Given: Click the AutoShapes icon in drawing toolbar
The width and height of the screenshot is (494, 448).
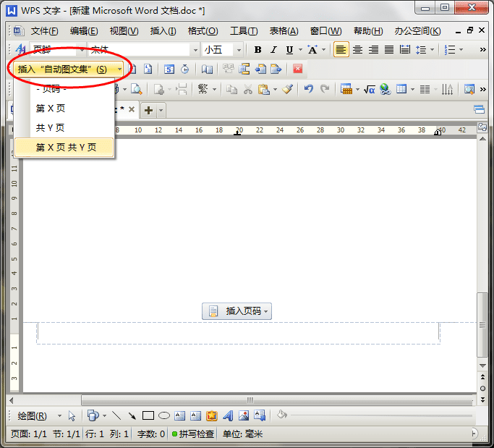Looking at the screenshot, I should tap(93, 416).
